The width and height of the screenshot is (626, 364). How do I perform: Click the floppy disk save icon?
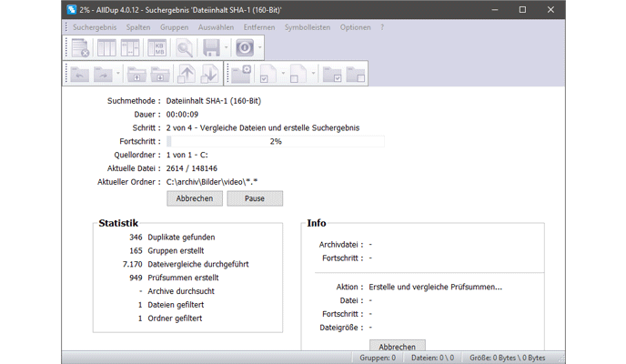pyautogui.click(x=211, y=47)
